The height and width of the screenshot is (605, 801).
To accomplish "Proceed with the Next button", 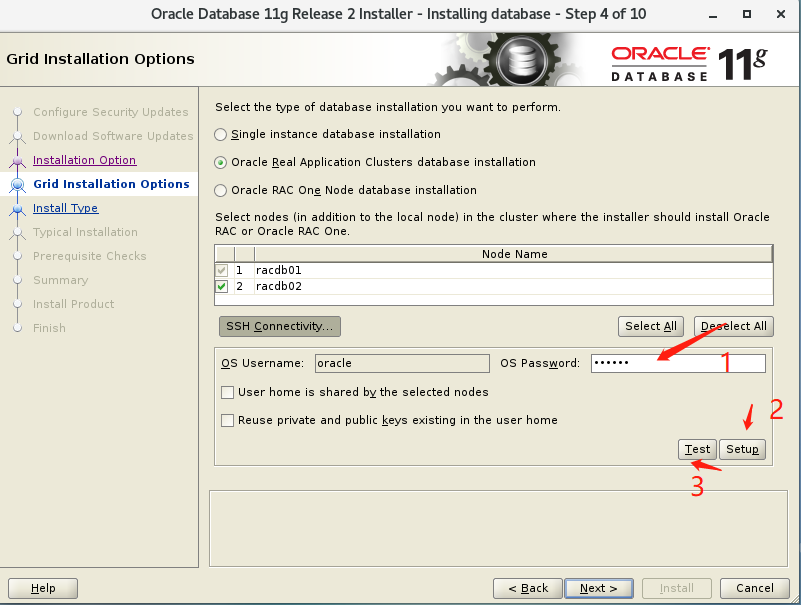I will click(599, 588).
